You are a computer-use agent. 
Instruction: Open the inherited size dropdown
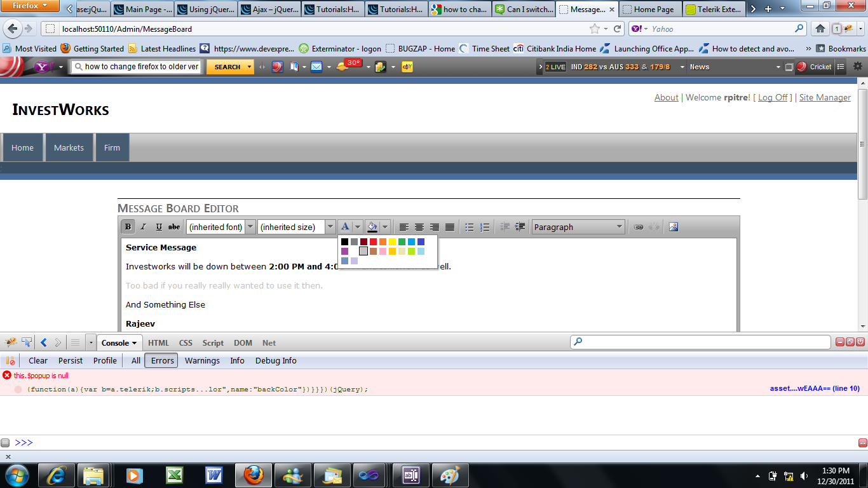296,227
